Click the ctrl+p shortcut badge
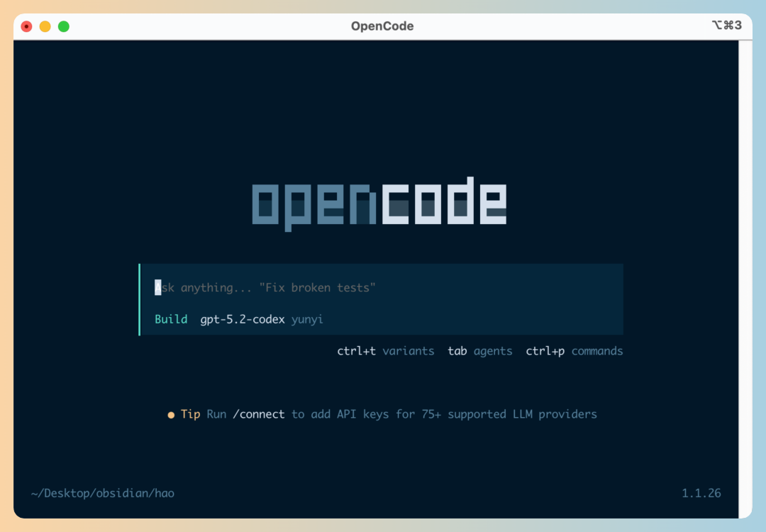The width and height of the screenshot is (766, 532). 545,350
